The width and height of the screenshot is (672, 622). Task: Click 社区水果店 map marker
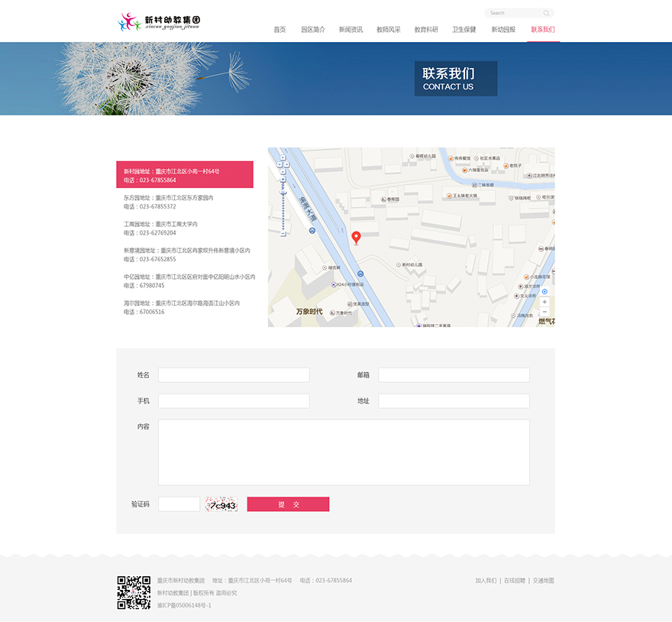pos(477,158)
